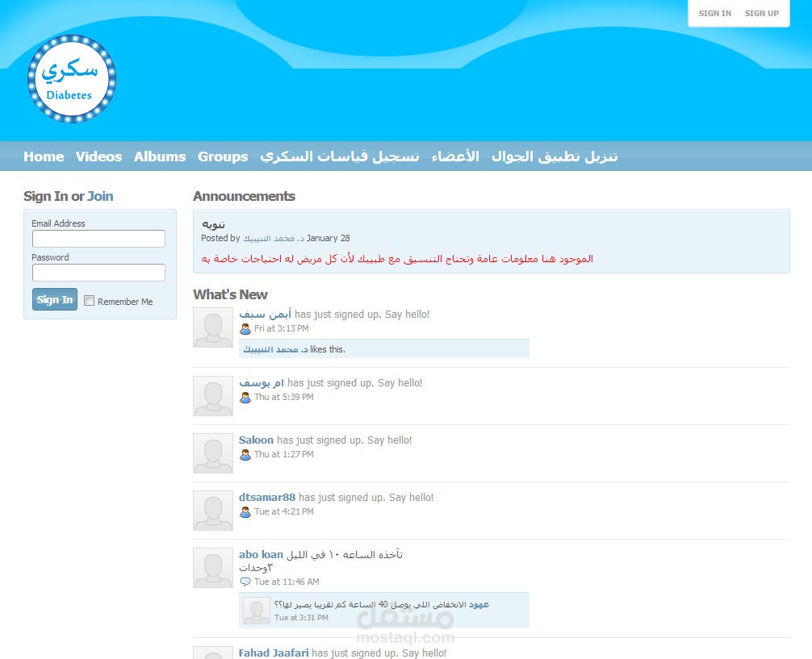Open the الأعضاء members menu item
This screenshot has height=659, width=812.
coord(455,156)
